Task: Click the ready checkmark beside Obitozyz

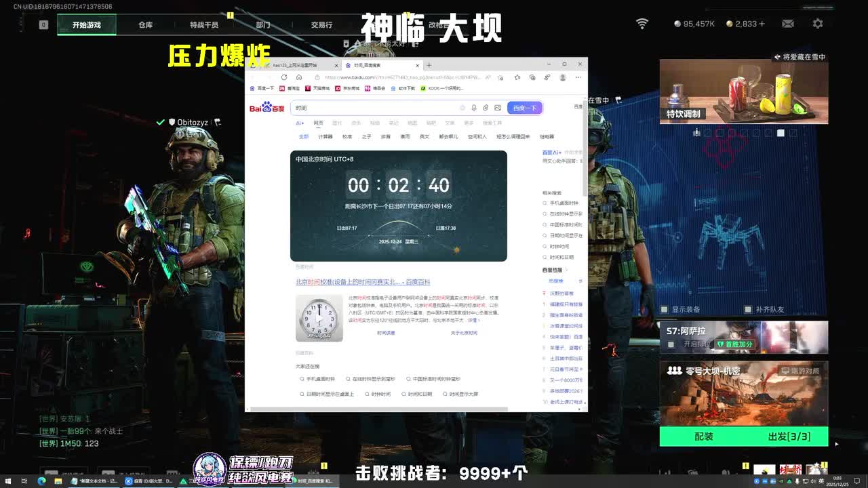Action: [x=160, y=122]
